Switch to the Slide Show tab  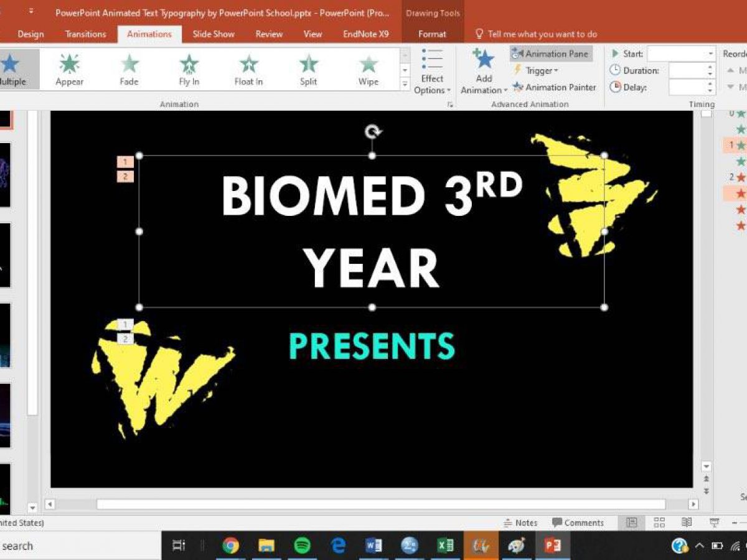tap(213, 34)
